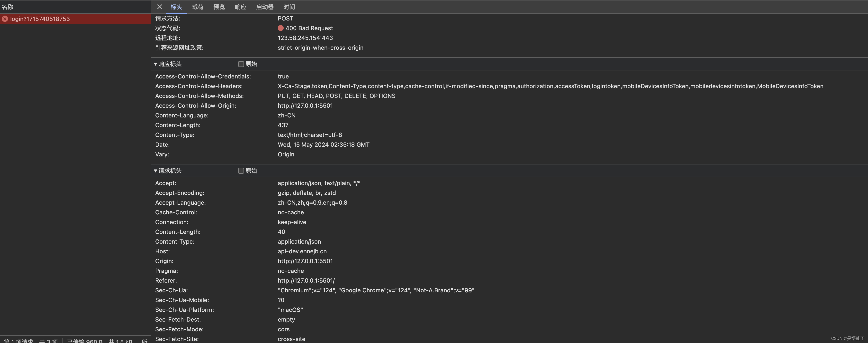Click response Content-Length value 437
Screen dimensions: 868x343
[283, 125]
